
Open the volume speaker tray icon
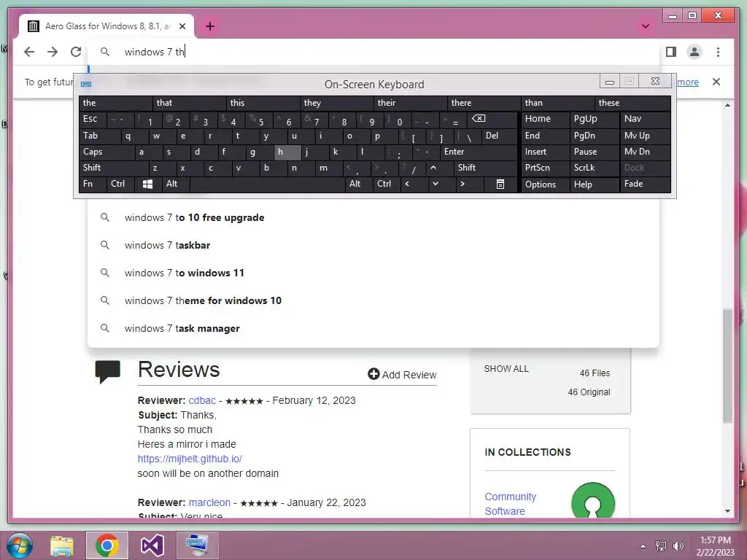[x=678, y=546]
